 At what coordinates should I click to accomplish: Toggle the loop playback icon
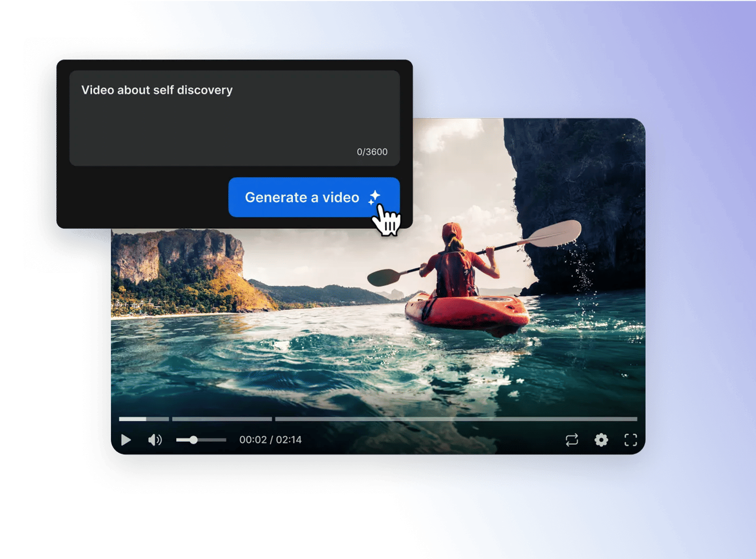pyautogui.click(x=572, y=440)
